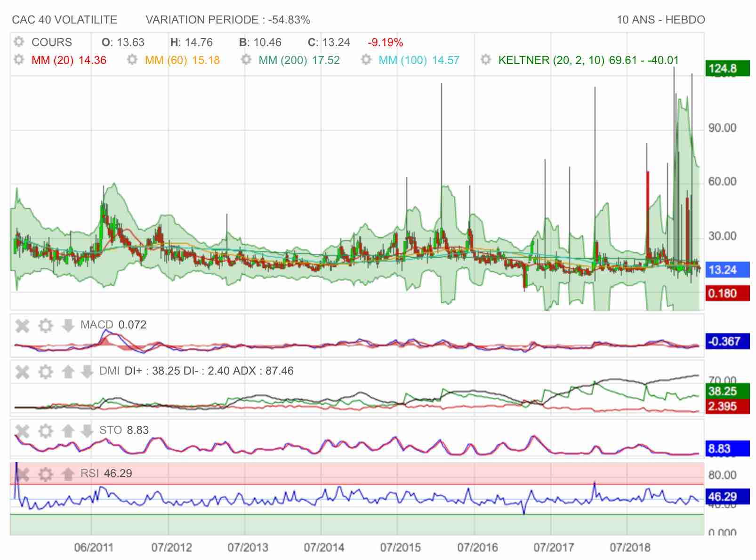Click the 07/2013 date axis label

(x=248, y=548)
